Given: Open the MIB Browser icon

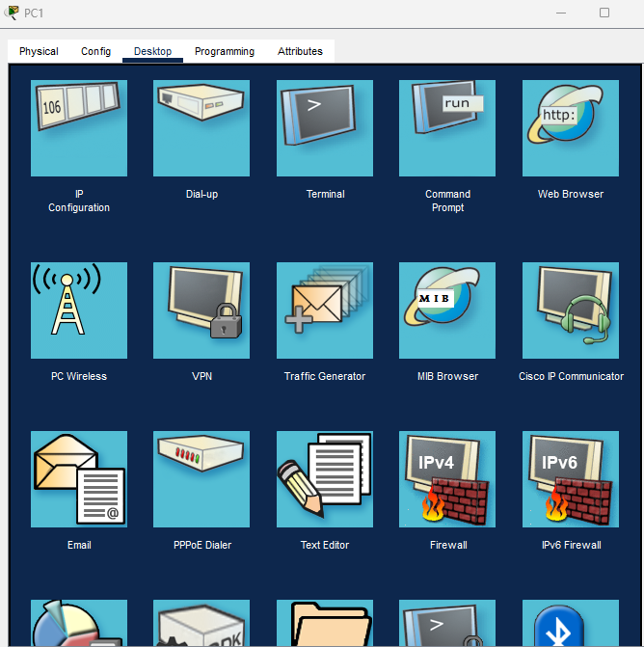Looking at the screenshot, I should click(447, 310).
